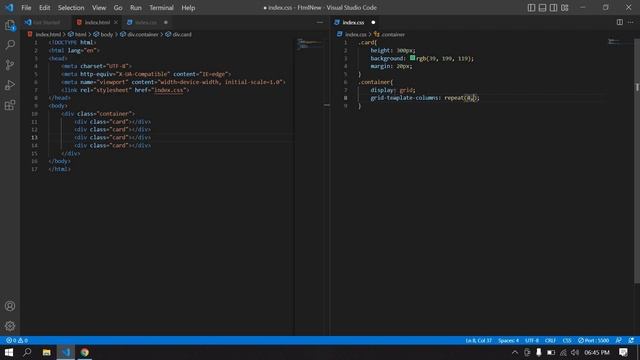Click the Split Editor Right icon
Screen dimensions: 640x360
tap(620, 22)
